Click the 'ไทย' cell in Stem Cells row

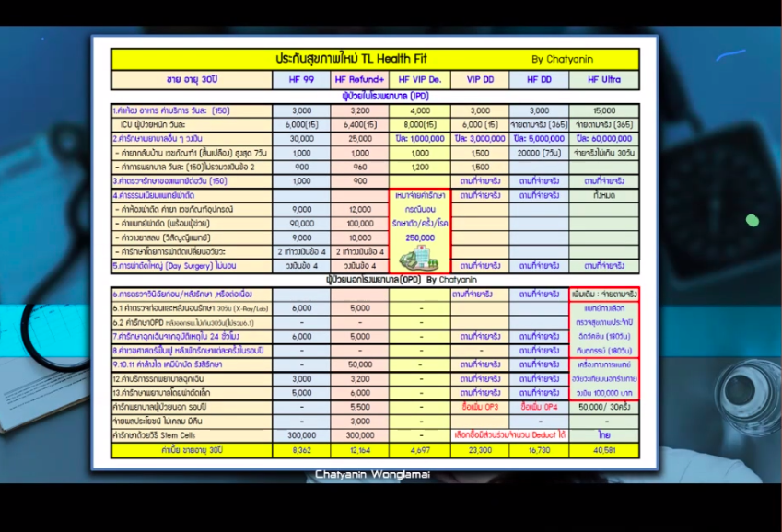604,435
